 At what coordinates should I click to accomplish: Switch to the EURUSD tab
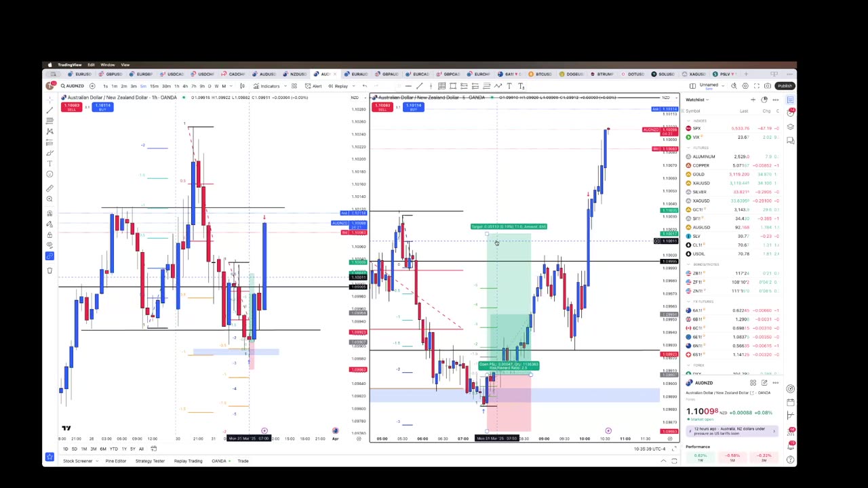tap(81, 74)
